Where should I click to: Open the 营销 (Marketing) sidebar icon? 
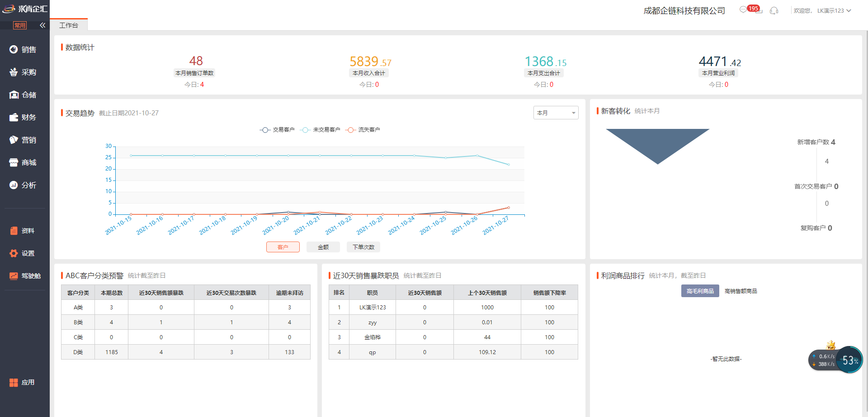14,140
